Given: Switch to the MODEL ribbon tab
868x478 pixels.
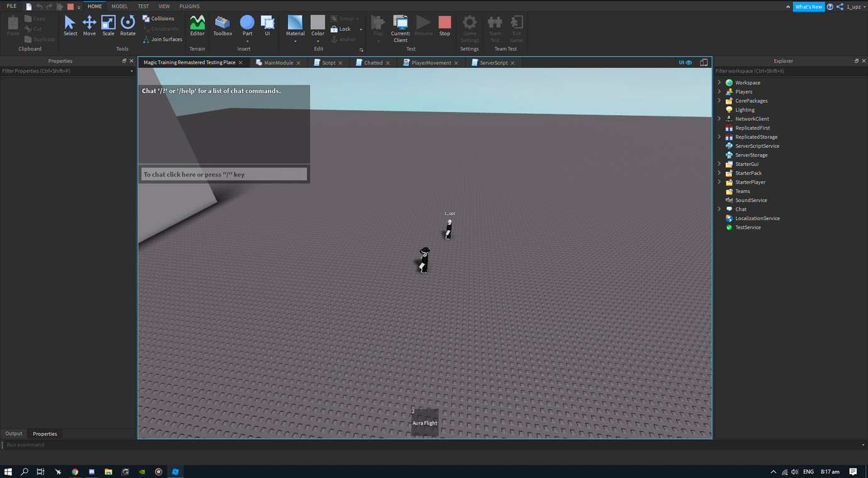Looking at the screenshot, I should [120, 6].
